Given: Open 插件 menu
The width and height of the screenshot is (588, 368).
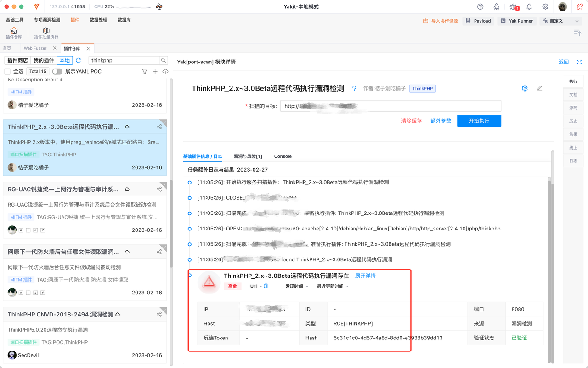Looking at the screenshot, I should (x=75, y=20).
